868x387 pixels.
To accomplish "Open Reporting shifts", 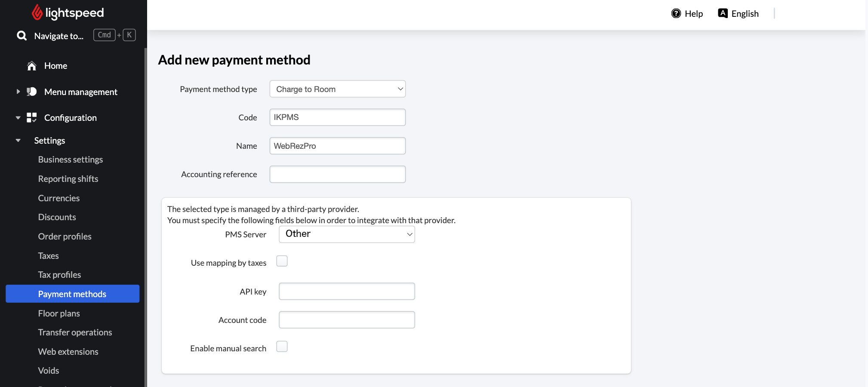I will tap(68, 179).
